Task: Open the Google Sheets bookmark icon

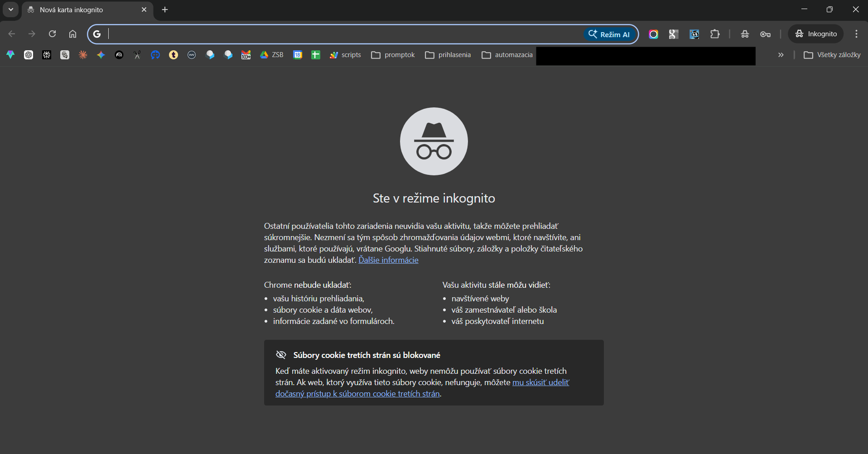Action: pos(316,54)
